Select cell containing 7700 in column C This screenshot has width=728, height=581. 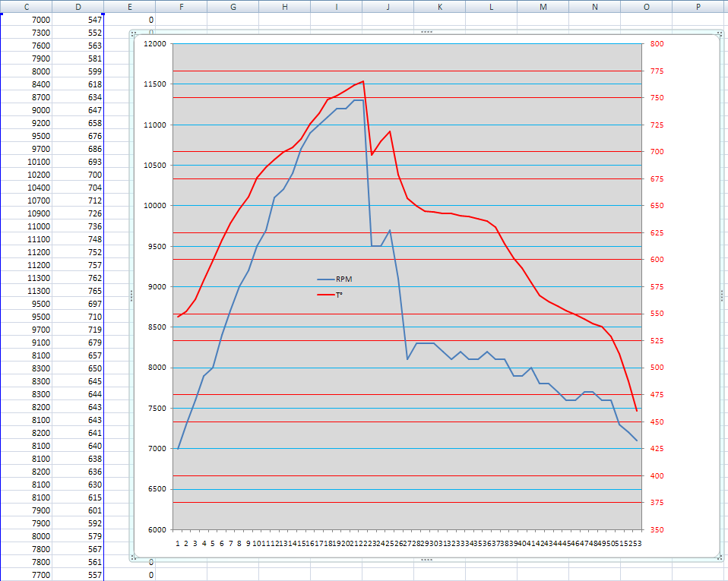pyautogui.click(x=26, y=574)
